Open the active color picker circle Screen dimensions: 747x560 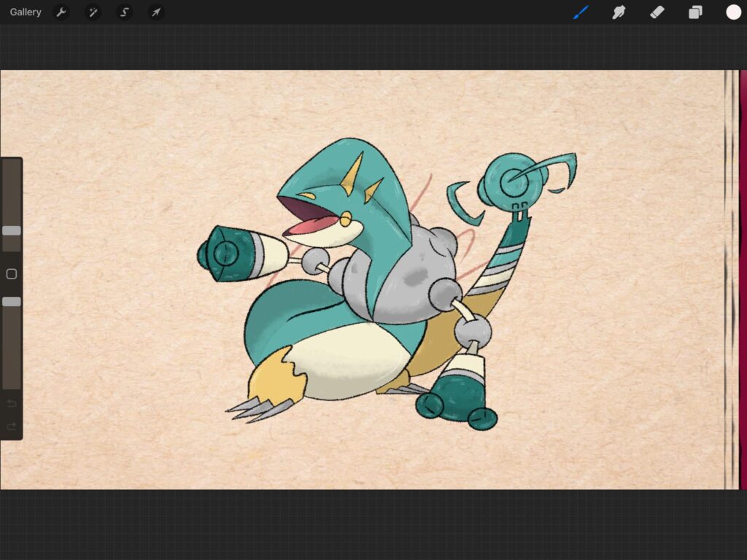coord(733,12)
